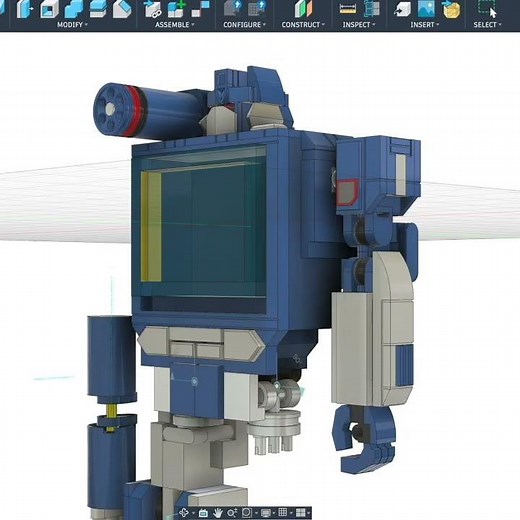Select the Orbit navigation tool
Viewport: 520px width, 520px height.
click(184, 513)
